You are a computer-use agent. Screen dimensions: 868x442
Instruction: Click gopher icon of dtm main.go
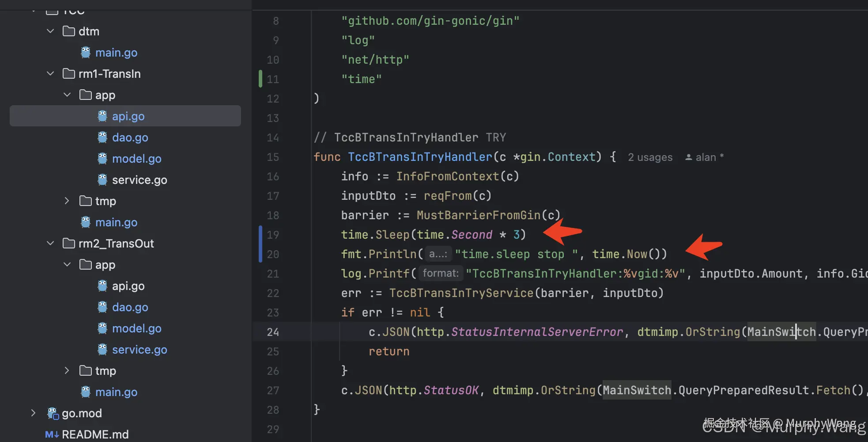pyautogui.click(x=86, y=53)
